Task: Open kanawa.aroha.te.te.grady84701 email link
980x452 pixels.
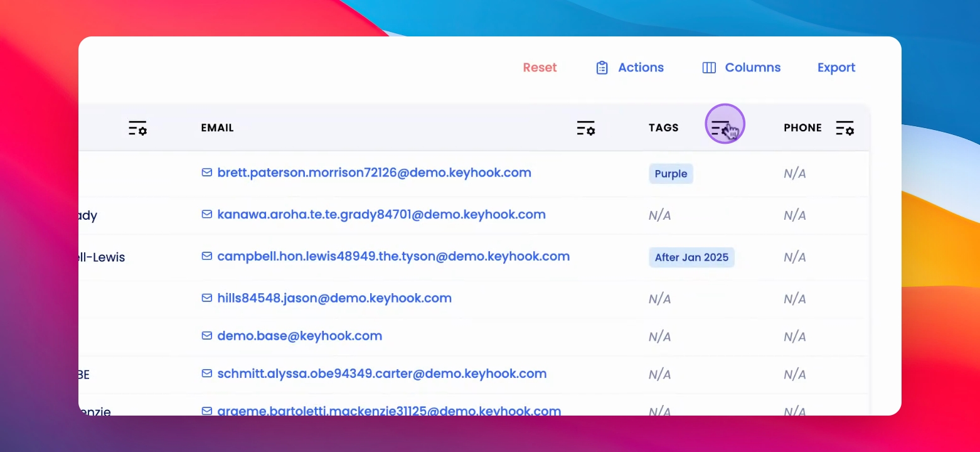Action: (x=381, y=215)
